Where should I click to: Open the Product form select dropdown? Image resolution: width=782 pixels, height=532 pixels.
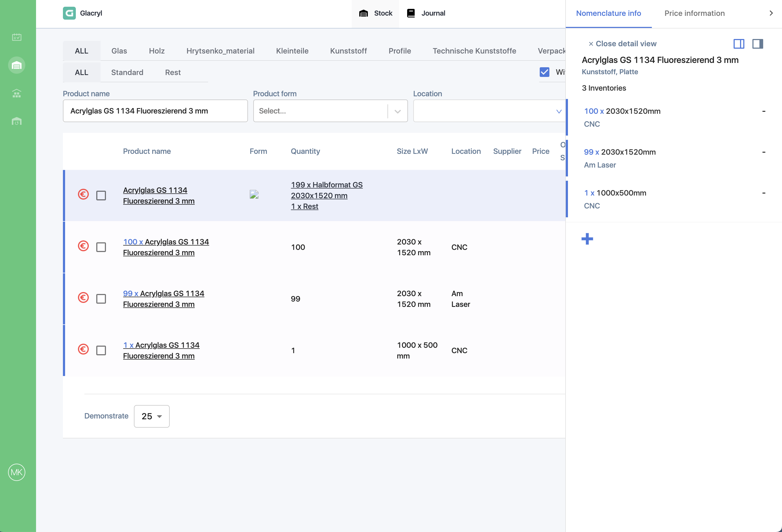click(330, 111)
